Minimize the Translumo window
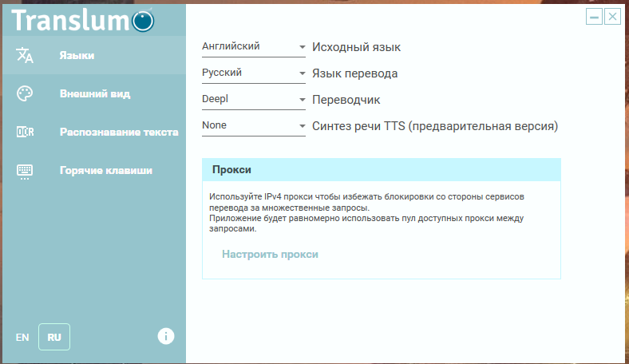The width and height of the screenshot is (629, 364). coord(594,17)
